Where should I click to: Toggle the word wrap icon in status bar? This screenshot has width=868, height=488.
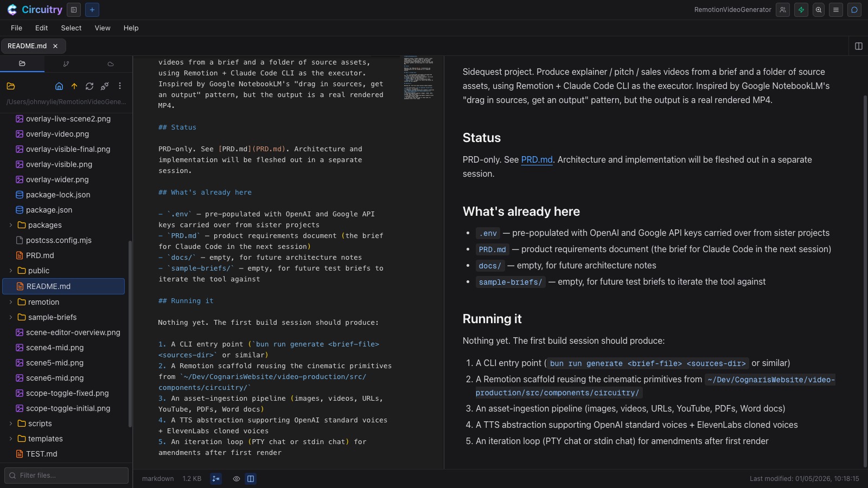click(216, 479)
